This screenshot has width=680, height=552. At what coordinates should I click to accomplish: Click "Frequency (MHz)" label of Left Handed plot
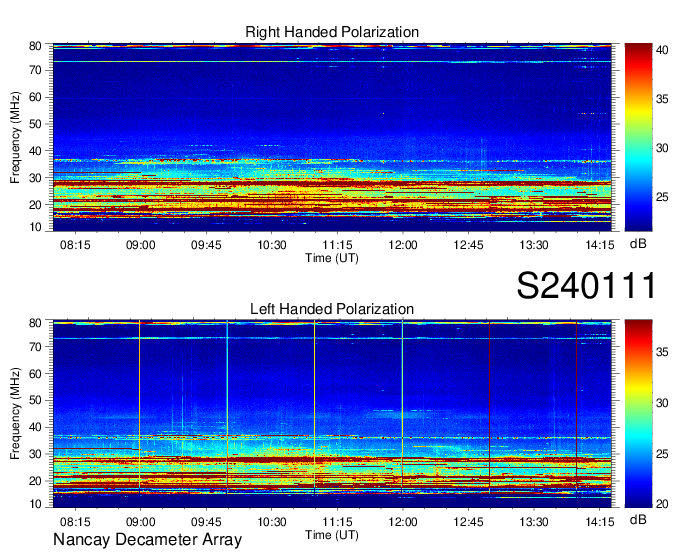coord(15,414)
